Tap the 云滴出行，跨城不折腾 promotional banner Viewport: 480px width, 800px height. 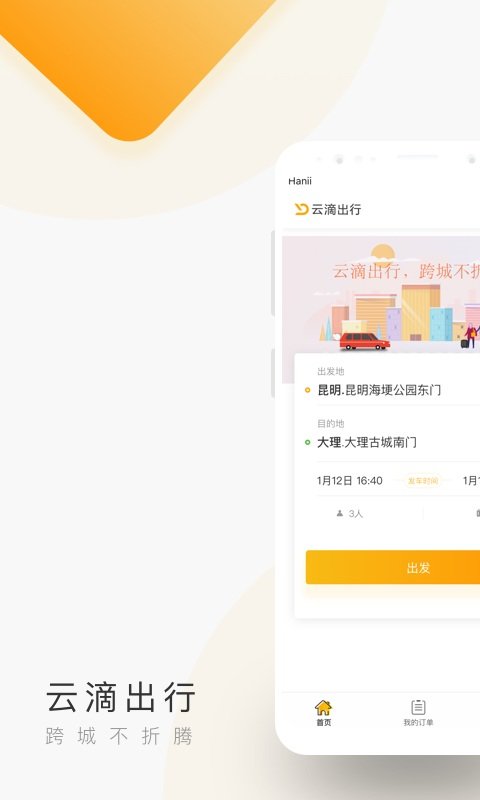[x=381, y=294]
